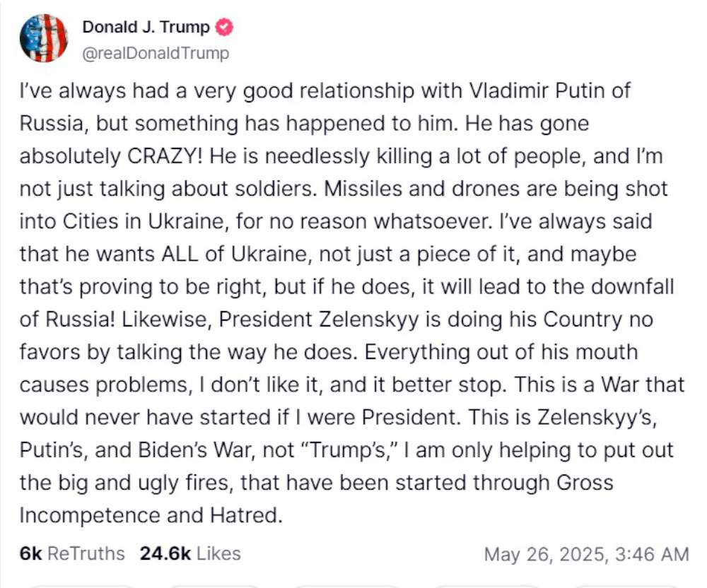Click the final line Incompetence and Hatred
The height and width of the screenshot is (588, 707).
151,515
